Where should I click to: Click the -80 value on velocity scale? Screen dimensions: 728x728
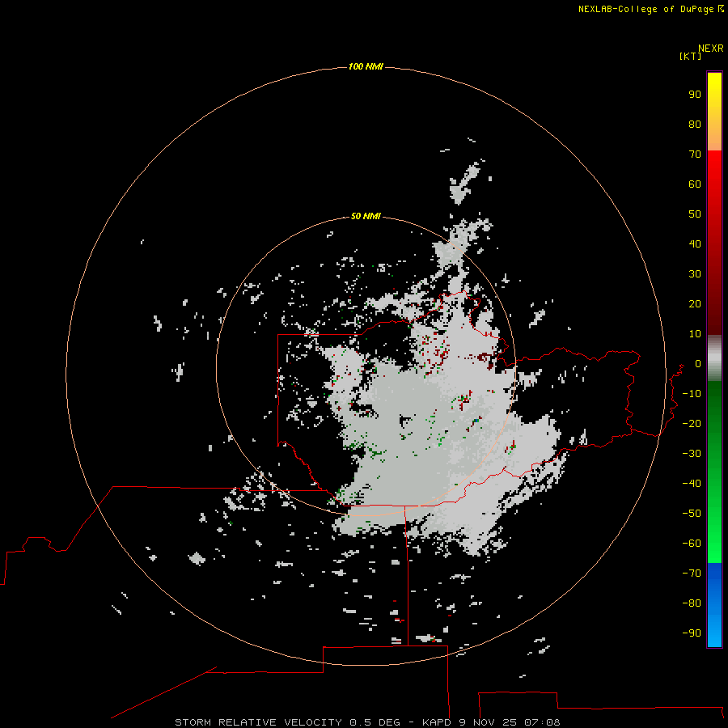point(692,603)
